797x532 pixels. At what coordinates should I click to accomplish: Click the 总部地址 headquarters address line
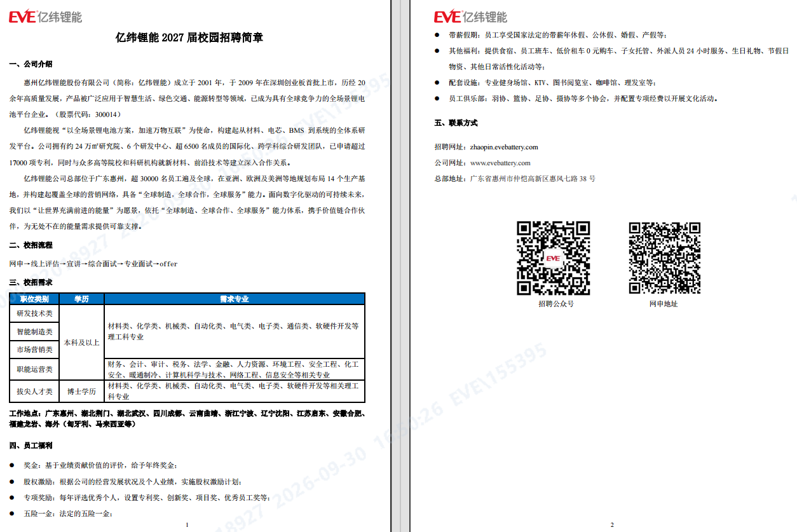515,179
